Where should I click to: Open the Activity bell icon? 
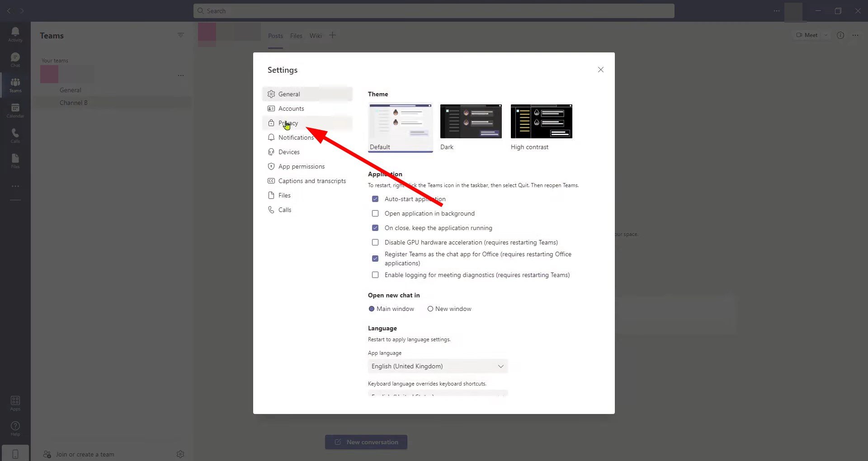[x=15, y=34]
